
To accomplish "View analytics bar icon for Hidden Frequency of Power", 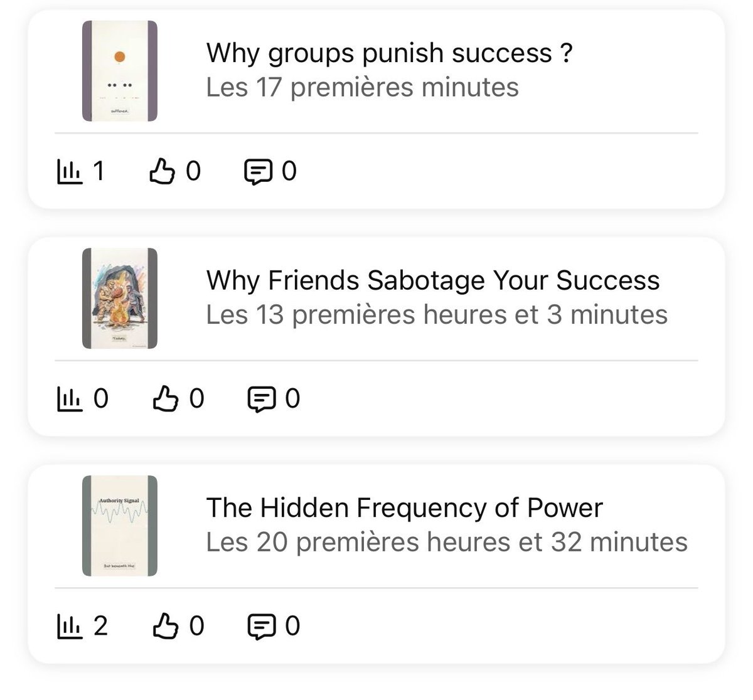I will [69, 627].
